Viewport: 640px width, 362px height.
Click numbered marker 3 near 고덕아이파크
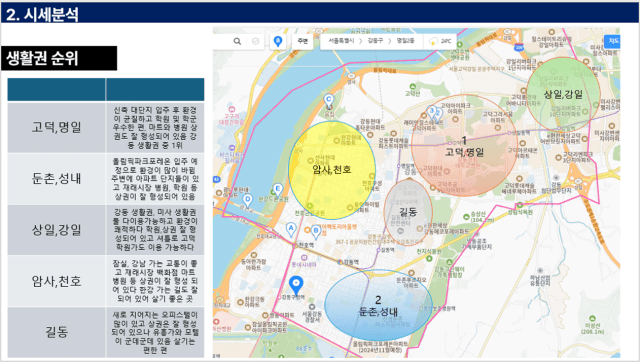pyautogui.click(x=431, y=111)
